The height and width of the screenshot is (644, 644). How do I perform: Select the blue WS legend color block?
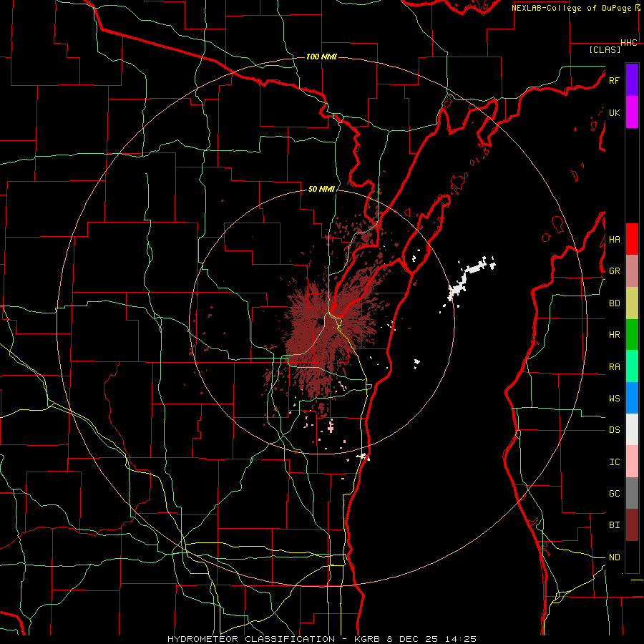coord(632,398)
